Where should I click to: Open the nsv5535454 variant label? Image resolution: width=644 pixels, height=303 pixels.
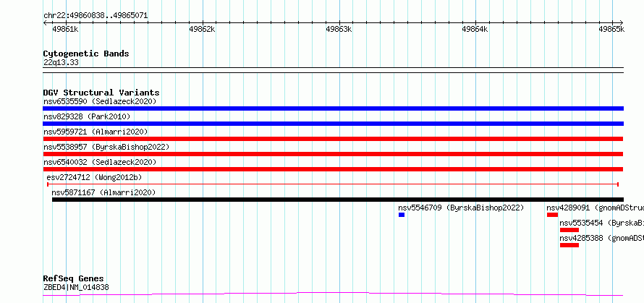[602, 223]
